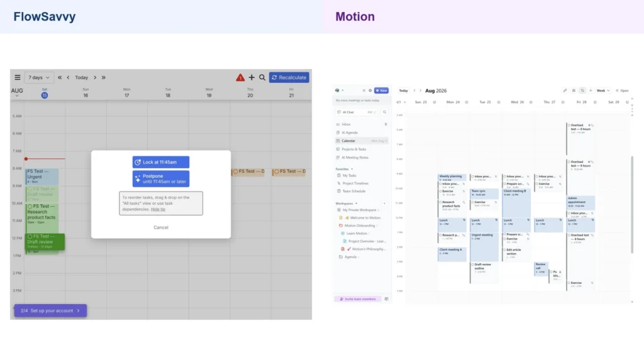The width and height of the screenshot is (644, 362).
Task: Complete Motion's Monday 'Research product facts' checkbox
Action: click(x=440, y=202)
